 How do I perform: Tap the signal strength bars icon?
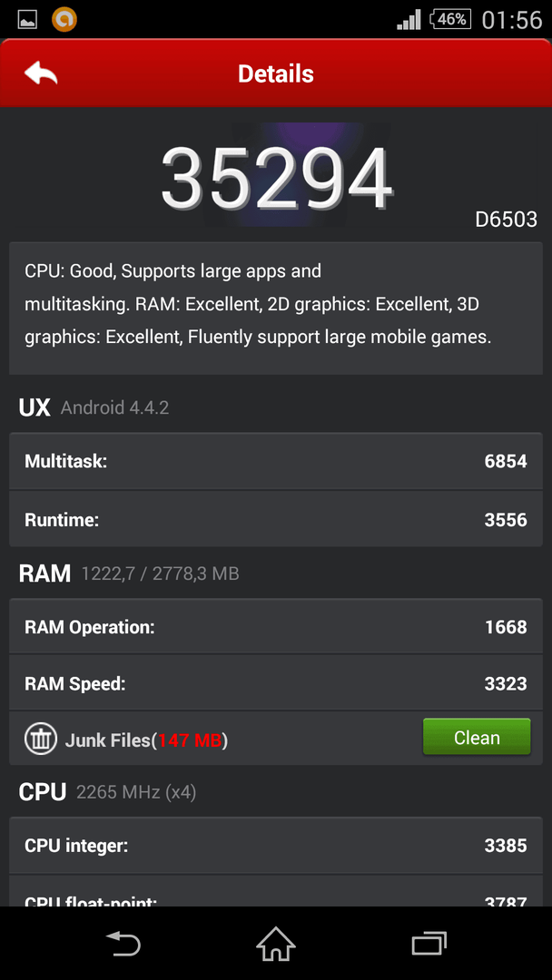409,21
